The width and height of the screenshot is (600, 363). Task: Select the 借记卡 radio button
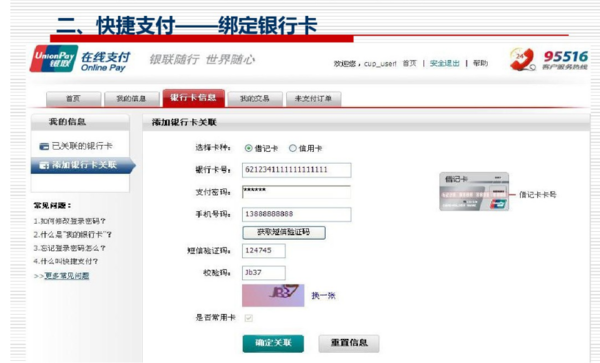[248, 148]
